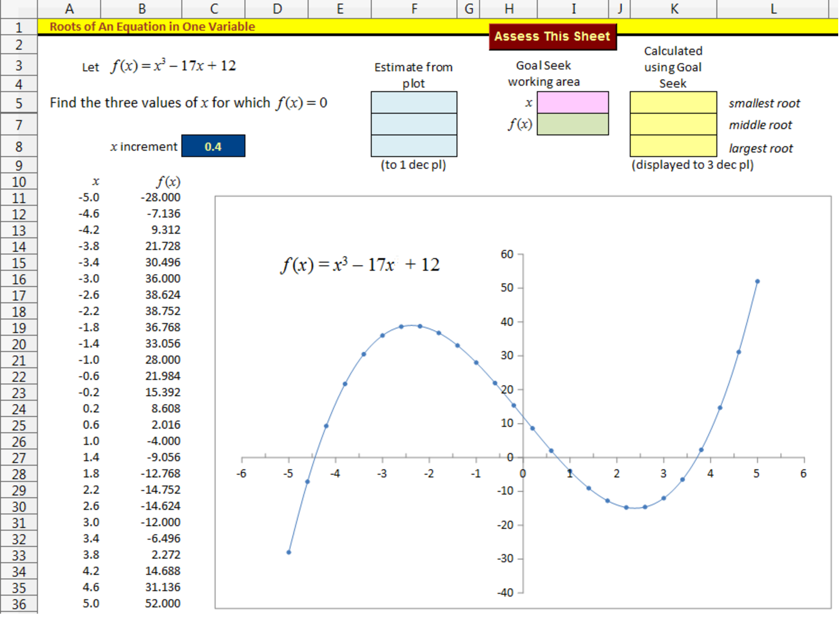Select the third blue estimate-from-plot cell
Viewport: 840px width, 620px height.
tap(414, 146)
